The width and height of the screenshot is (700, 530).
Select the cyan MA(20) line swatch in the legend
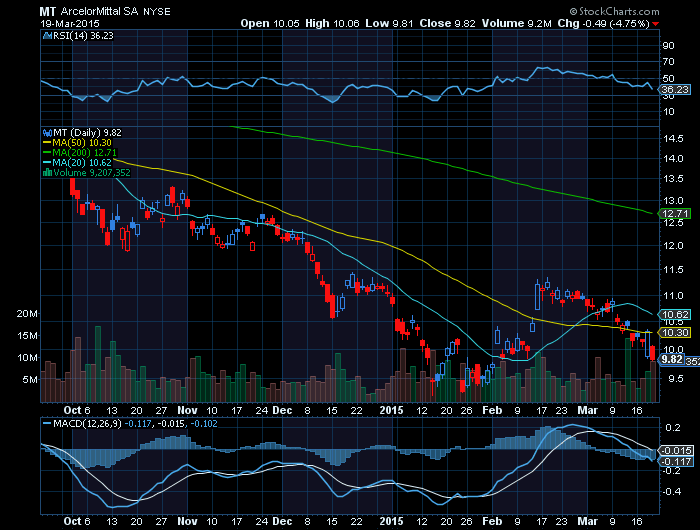(47, 163)
